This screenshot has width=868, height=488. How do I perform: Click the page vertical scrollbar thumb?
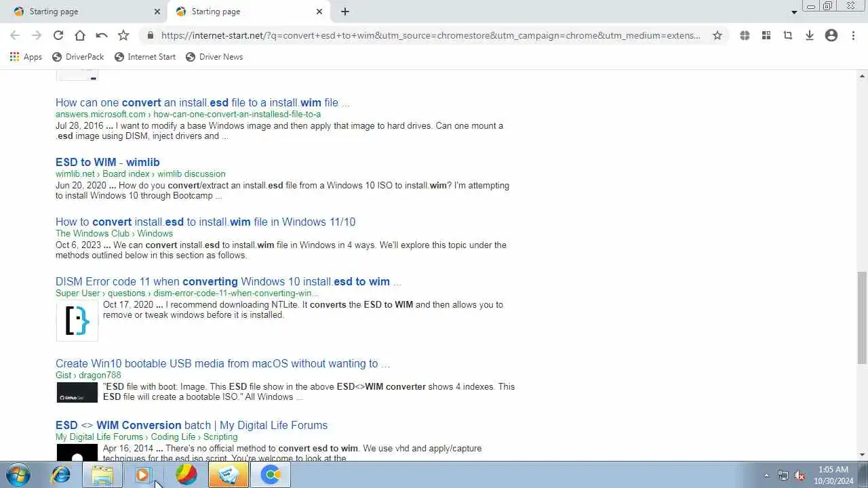862,317
